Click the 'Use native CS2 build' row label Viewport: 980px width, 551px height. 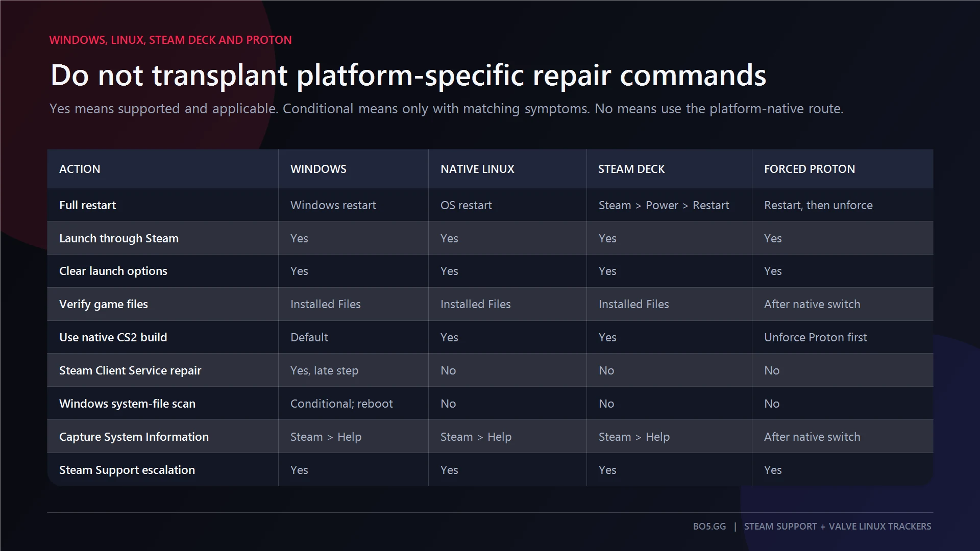click(113, 337)
